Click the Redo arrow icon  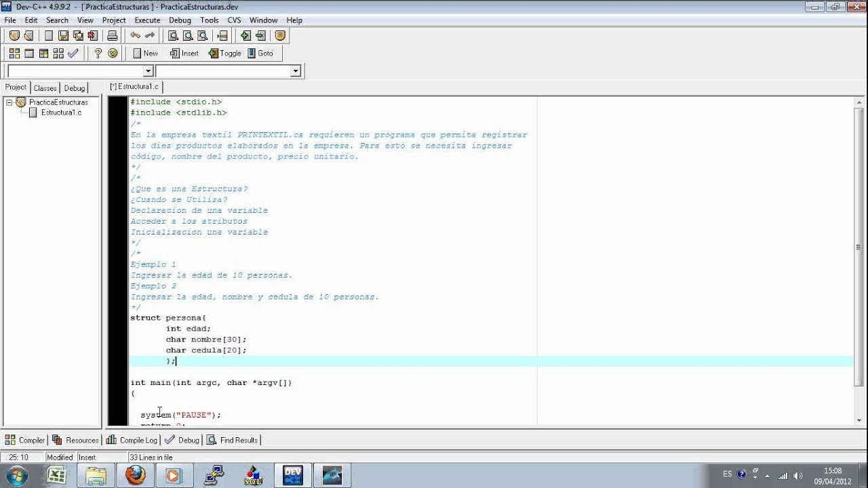[150, 36]
